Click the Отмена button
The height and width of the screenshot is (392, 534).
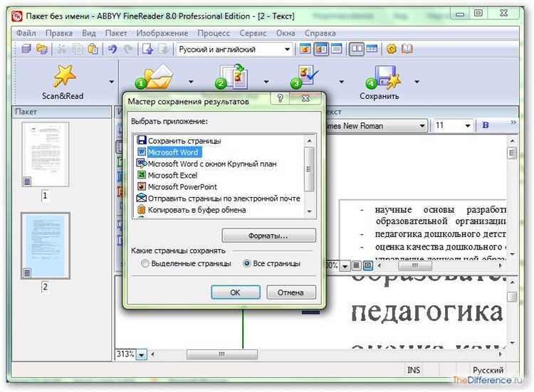point(290,292)
